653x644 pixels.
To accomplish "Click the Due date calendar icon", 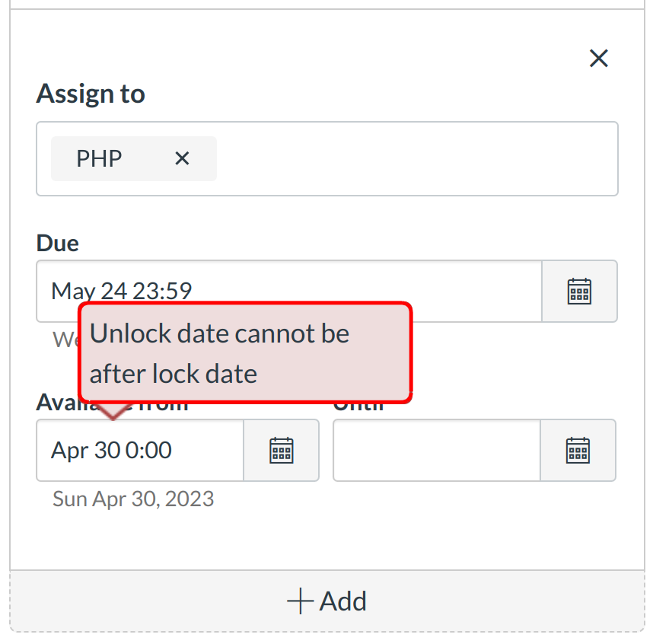I will tap(579, 291).
